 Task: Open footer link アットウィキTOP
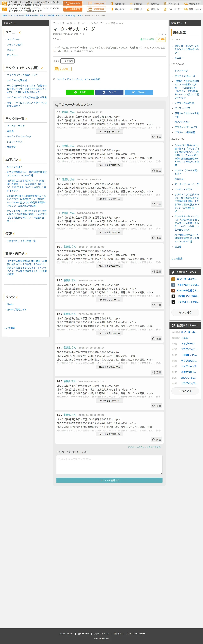click(x=102, y=634)
